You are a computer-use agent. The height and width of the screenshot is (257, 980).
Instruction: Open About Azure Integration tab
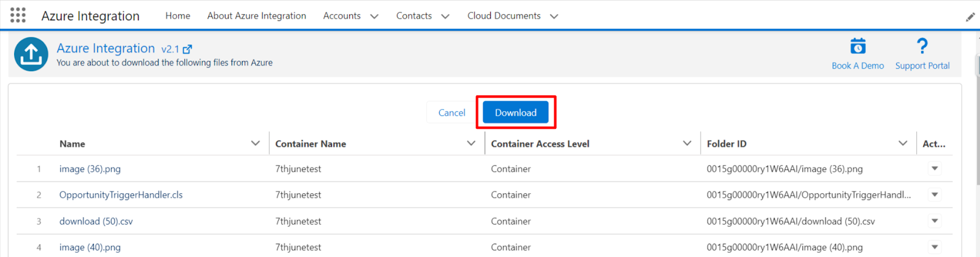pos(257,16)
